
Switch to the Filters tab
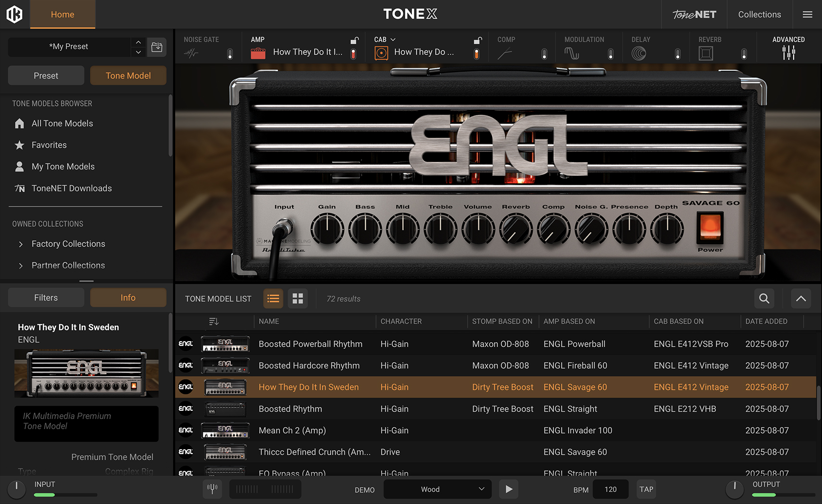point(46,298)
